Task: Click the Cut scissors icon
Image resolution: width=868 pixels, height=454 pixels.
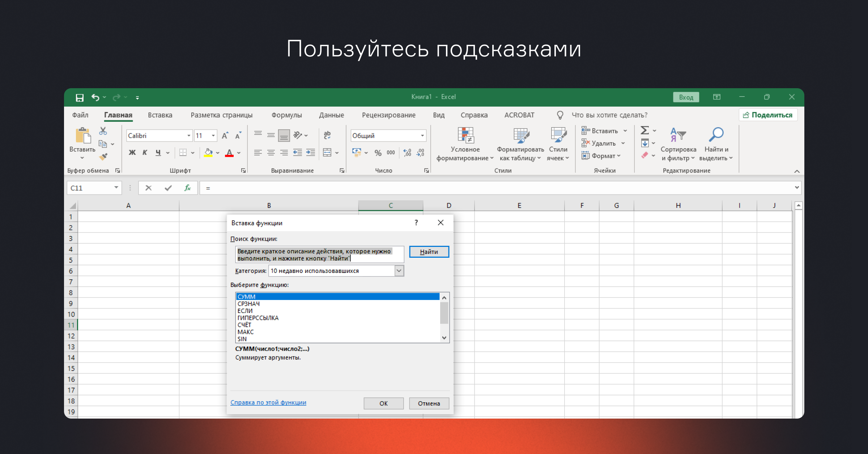Action: point(103,131)
